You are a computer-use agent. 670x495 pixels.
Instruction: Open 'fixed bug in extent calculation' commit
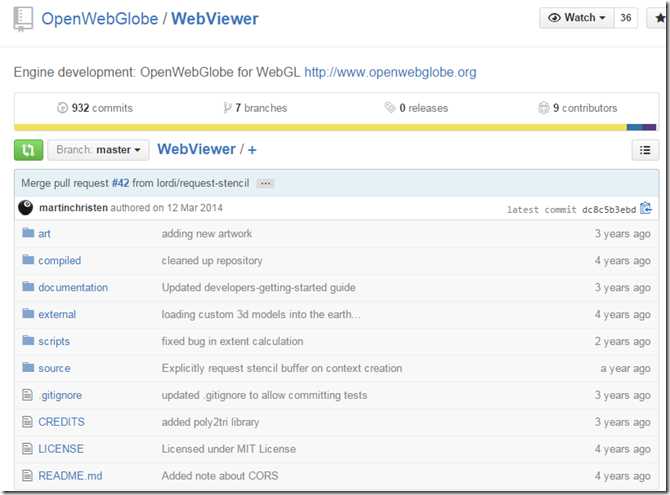pyautogui.click(x=232, y=342)
